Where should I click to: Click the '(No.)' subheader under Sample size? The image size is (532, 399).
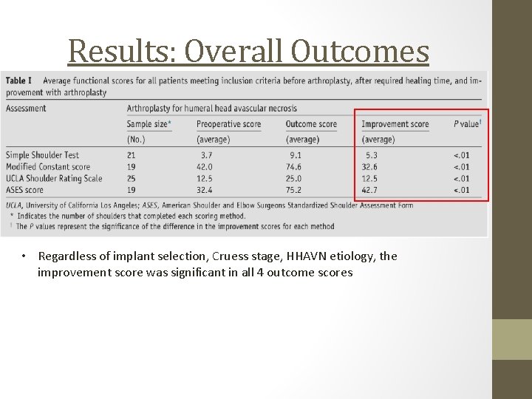(136, 140)
